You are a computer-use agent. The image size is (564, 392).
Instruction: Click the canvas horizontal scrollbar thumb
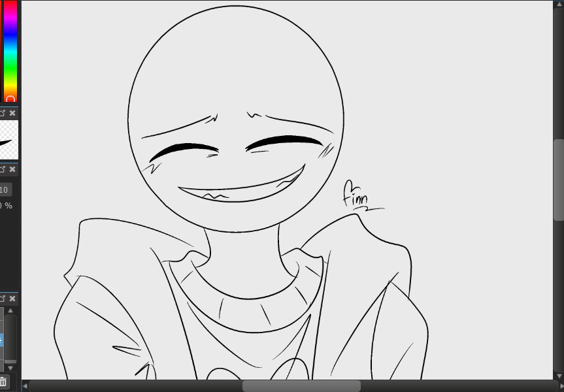(x=301, y=386)
